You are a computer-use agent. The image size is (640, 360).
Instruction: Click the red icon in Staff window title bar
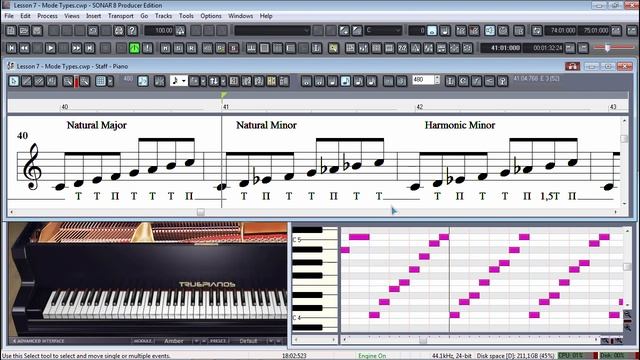click(x=572, y=66)
